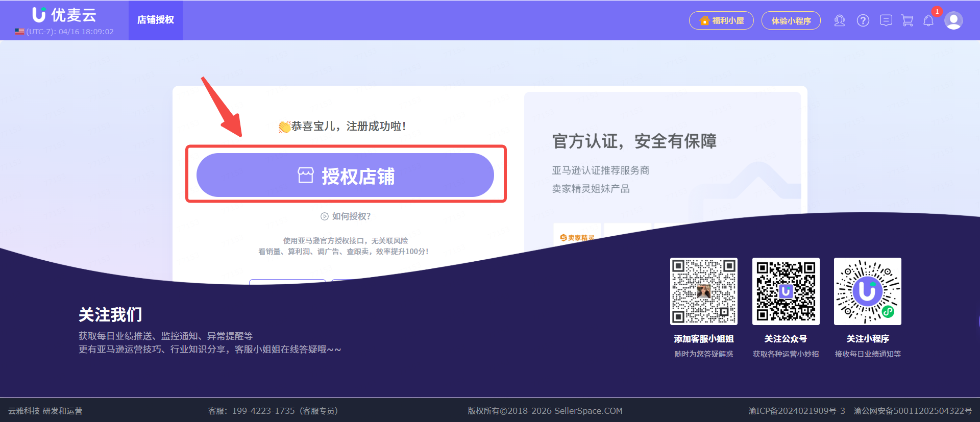Click the 版权所有 SellerSpace.COM footer text
Screen dimensions: 980x422
[545, 411]
